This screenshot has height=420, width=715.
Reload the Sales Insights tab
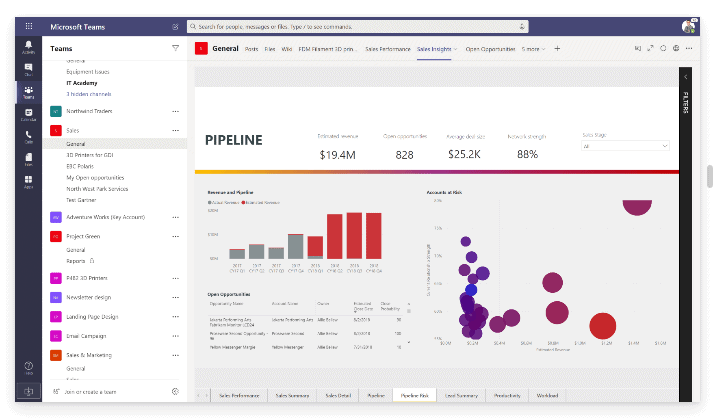click(663, 48)
